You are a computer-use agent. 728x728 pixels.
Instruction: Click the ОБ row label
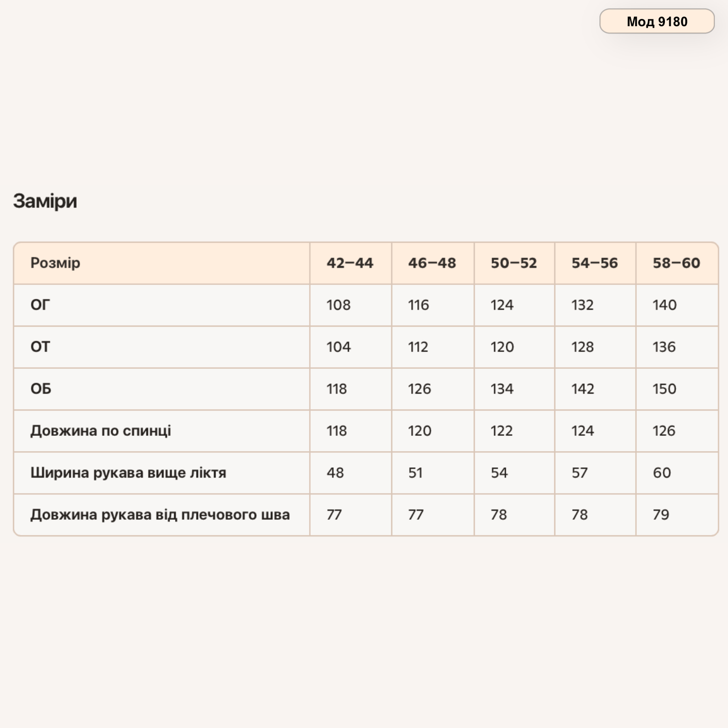tap(41, 389)
